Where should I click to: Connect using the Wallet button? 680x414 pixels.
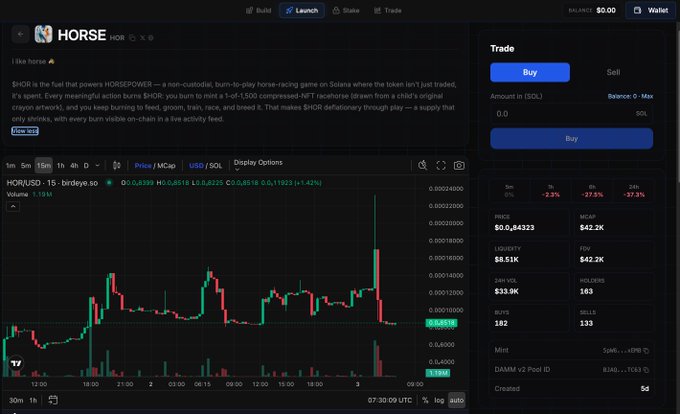(x=651, y=10)
